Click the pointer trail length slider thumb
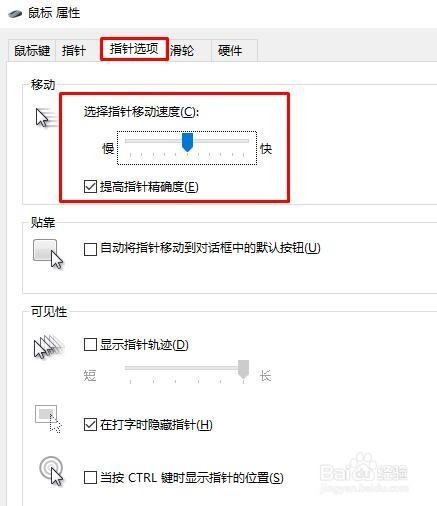Image resolution: width=437 pixels, height=506 pixels. pyautogui.click(x=244, y=369)
